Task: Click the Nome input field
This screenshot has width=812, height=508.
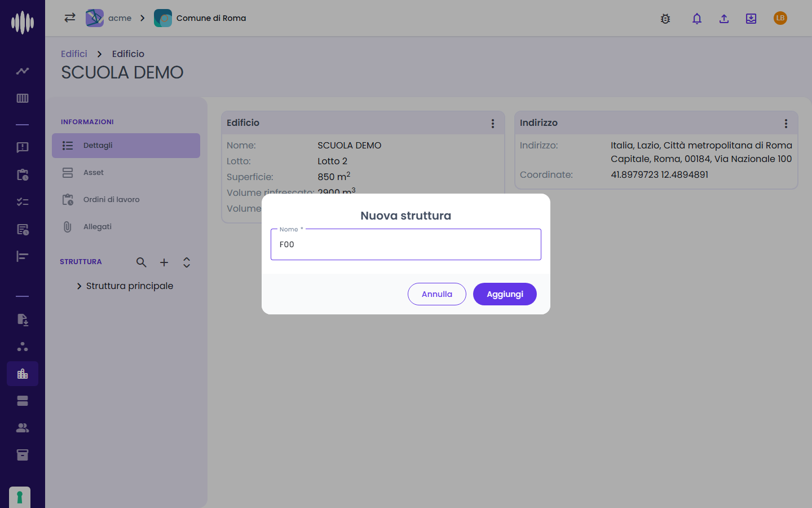Action: 406,244
